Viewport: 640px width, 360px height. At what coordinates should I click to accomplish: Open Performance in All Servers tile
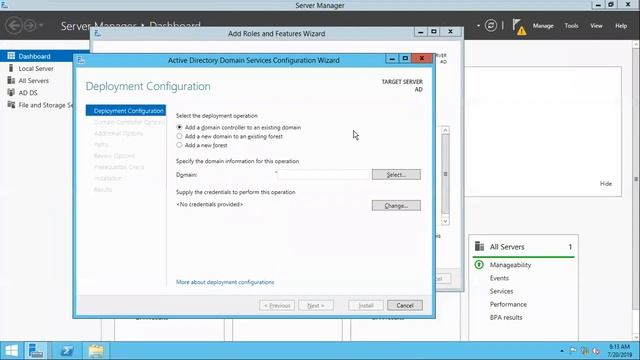[508, 304]
